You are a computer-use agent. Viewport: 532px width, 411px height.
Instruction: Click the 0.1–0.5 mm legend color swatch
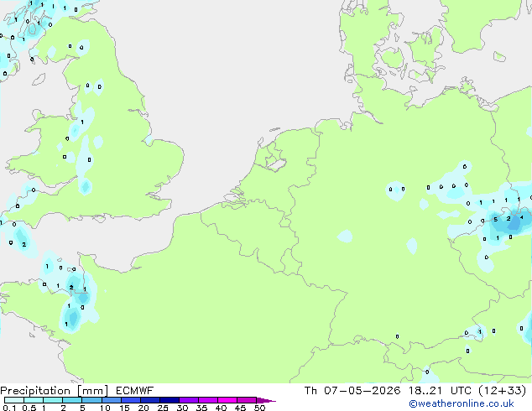14,400
